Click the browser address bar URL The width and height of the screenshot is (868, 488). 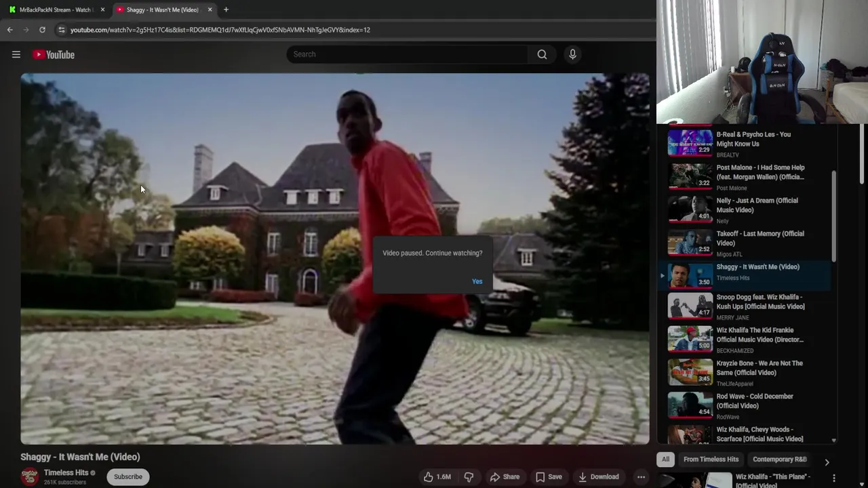220,30
